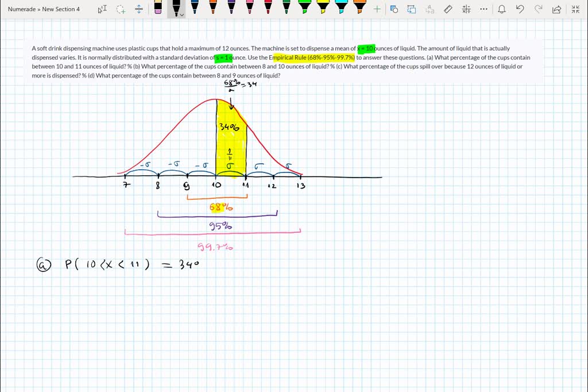Open the Shapes tool

coord(394,9)
